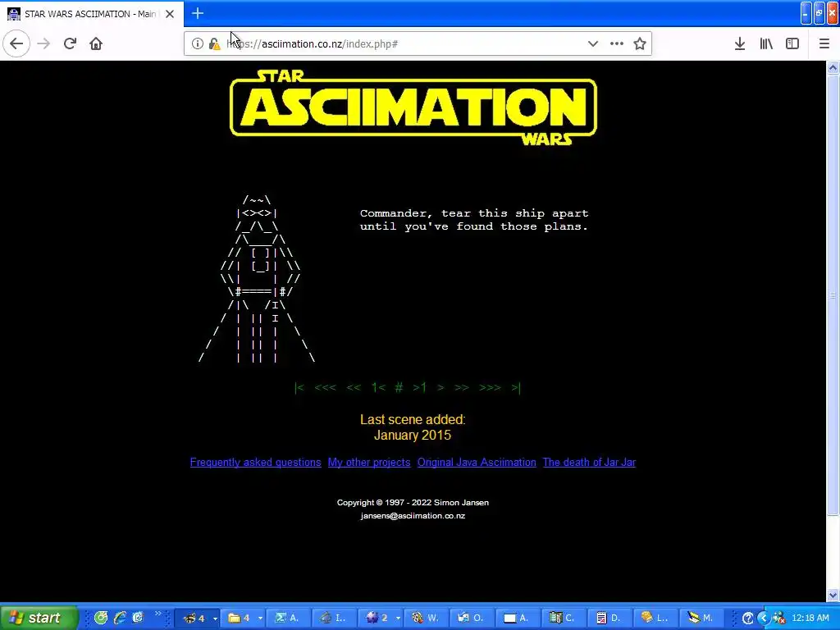Select the STAR WARS ASCIIMATION tab
This screenshot has width=840, height=630.
click(91, 14)
